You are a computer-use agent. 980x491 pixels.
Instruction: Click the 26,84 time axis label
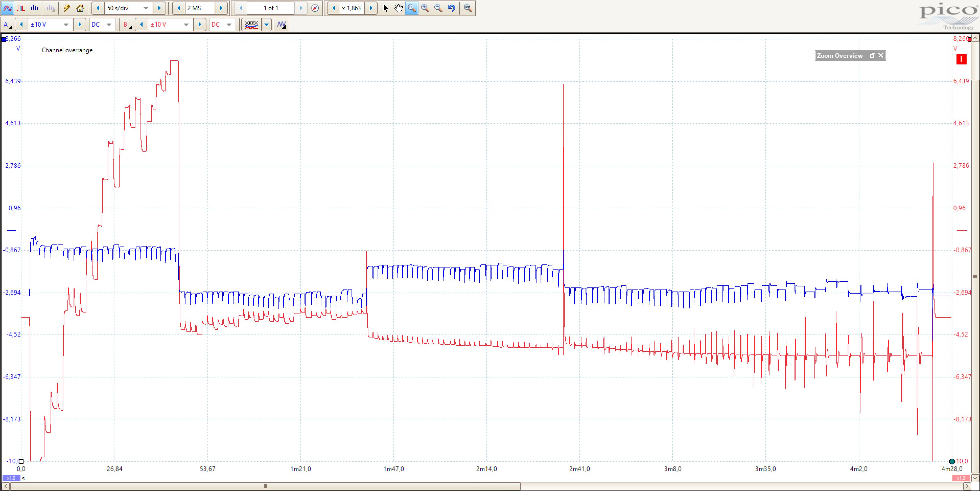(x=114, y=469)
